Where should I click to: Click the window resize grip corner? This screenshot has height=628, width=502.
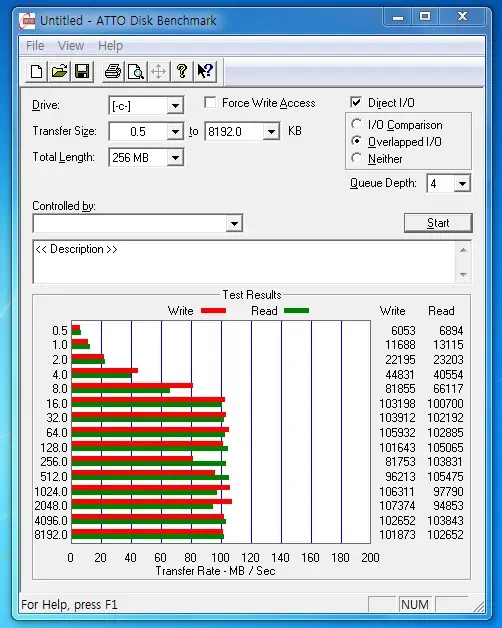[479, 606]
